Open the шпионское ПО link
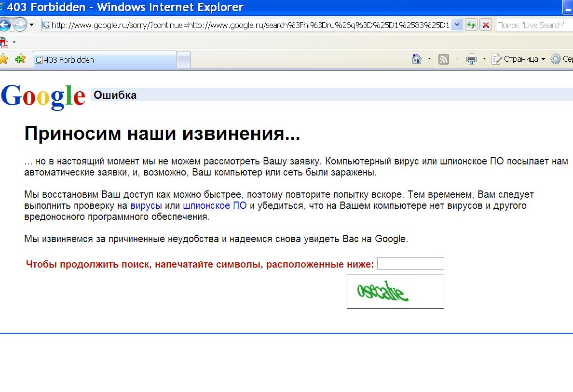This screenshot has width=573, height=392. pyautogui.click(x=215, y=206)
